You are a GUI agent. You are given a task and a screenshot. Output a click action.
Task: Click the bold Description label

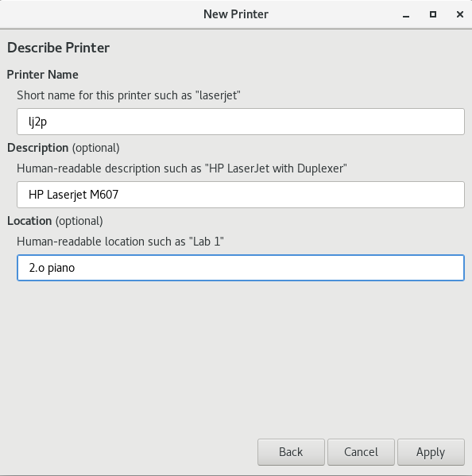click(x=37, y=148)
